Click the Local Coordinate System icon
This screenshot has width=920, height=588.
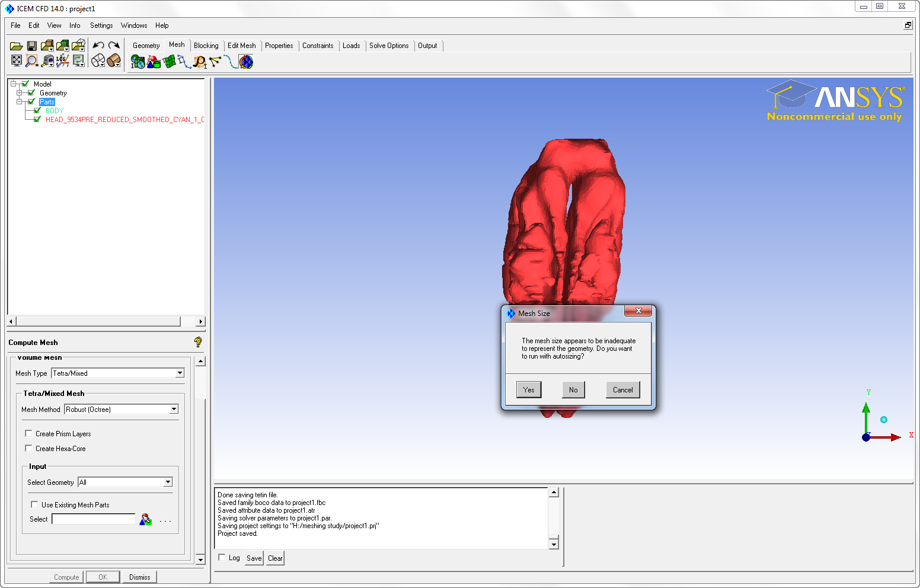63,60
